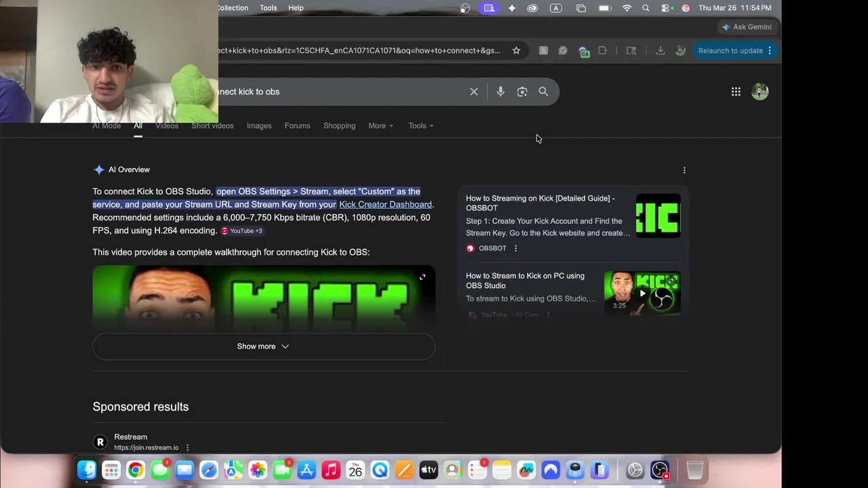Open Google Lens image search icon

522,91
